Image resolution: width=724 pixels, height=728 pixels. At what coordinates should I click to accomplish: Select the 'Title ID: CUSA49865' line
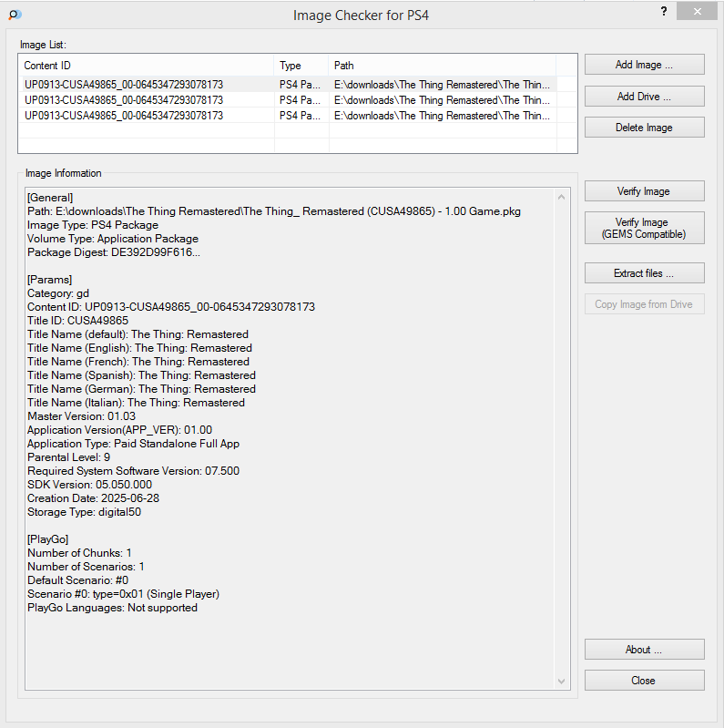click(77, 321)
